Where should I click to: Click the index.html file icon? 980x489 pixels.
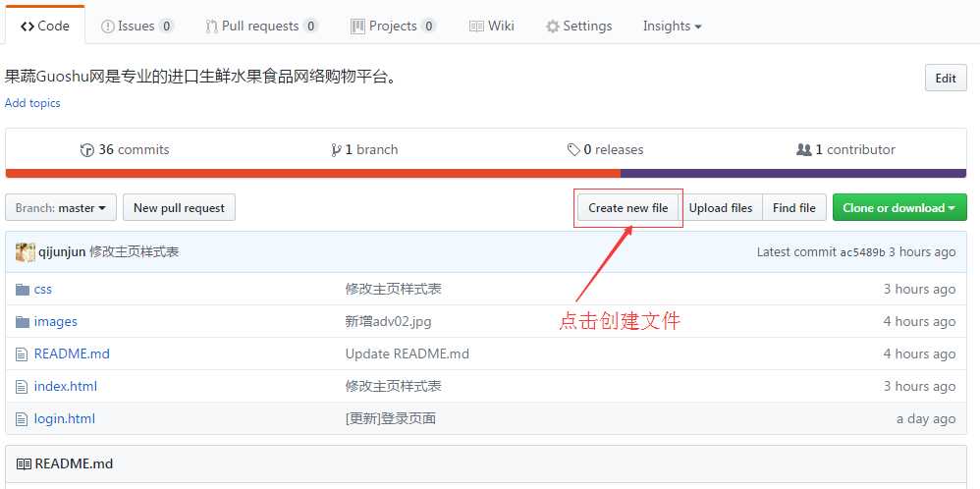[22, 387]
